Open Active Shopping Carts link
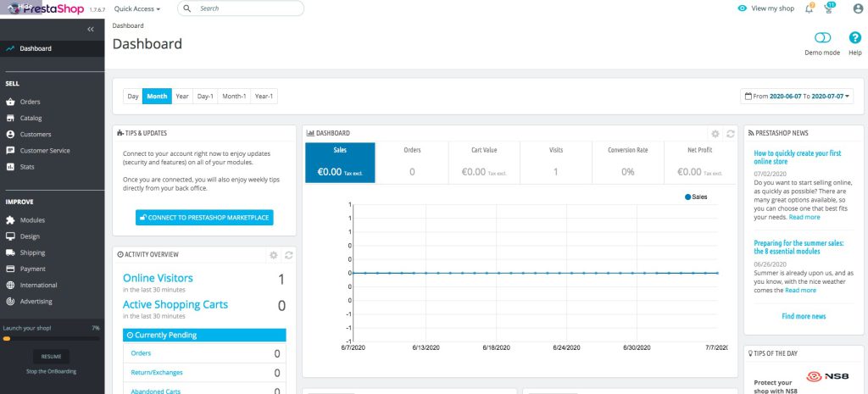The image size is (868, 394). [175, 304]
